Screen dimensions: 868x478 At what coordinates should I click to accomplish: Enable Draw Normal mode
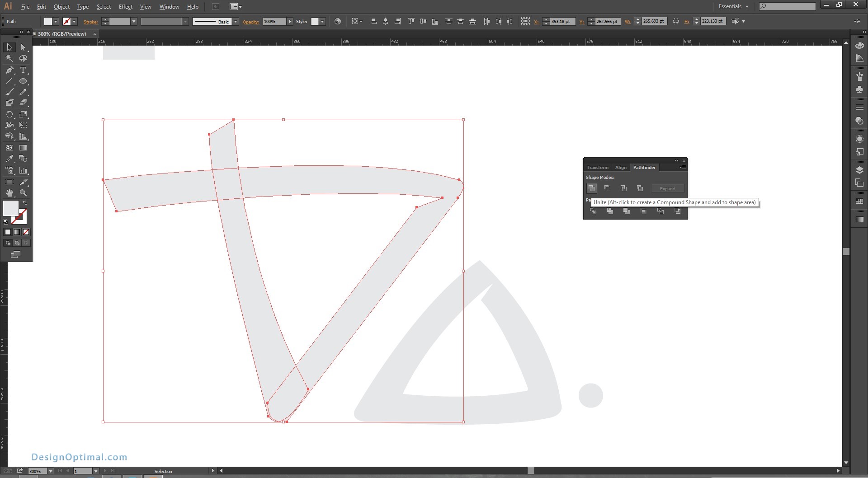(8, 243)
